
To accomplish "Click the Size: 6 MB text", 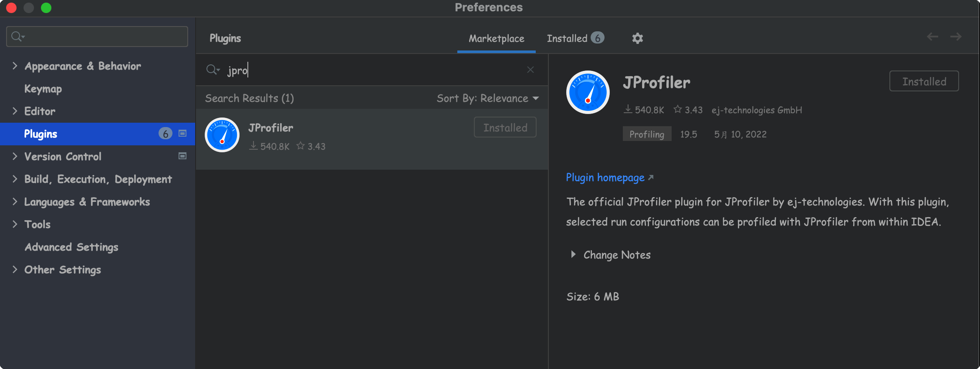I will point(593,297).
